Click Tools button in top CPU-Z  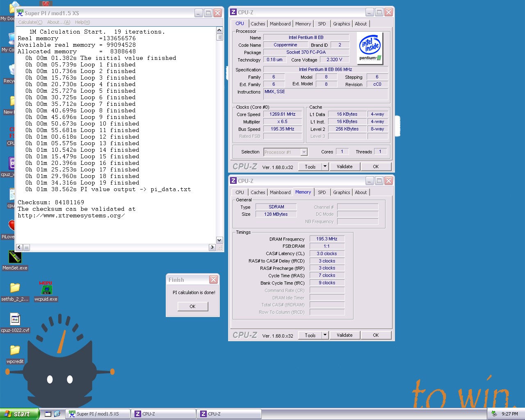tap(310, 167)
